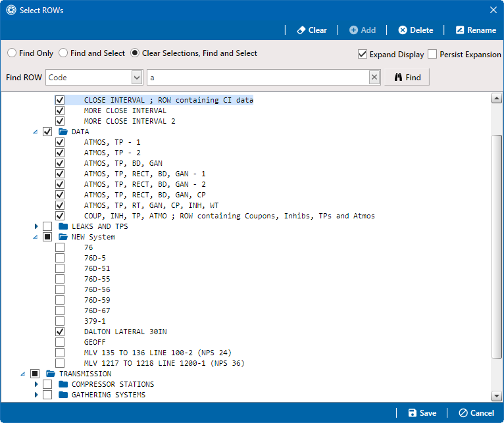This screenshot has height=423, width=504.
Task: Click the Save floppy disk icon
Action: pos(412,412)
